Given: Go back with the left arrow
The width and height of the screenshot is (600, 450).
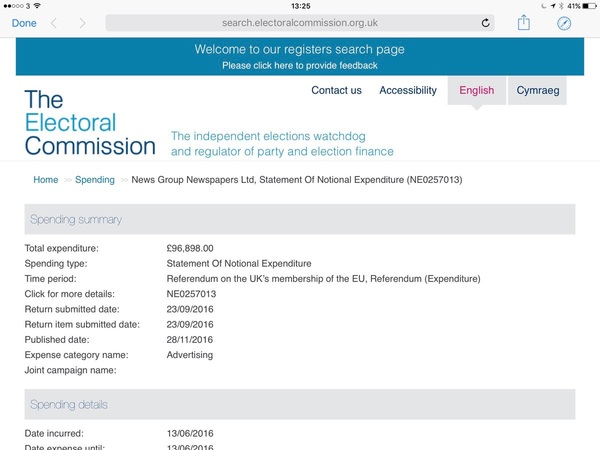Looking at the screenshot, I should pos(54,23).
